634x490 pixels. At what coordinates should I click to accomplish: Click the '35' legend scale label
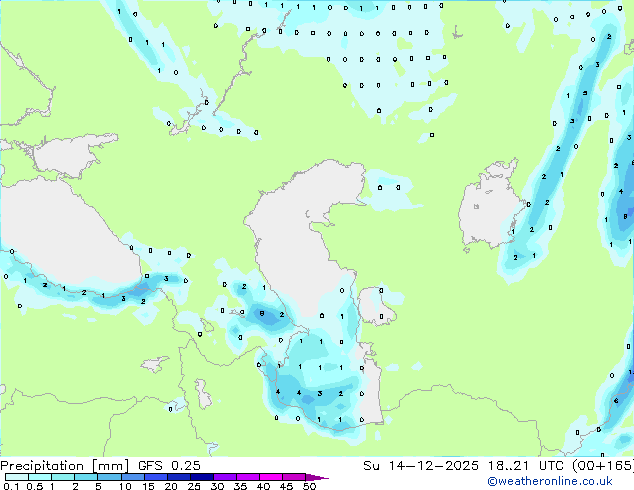pyautogui.click(x=240, y=486)
